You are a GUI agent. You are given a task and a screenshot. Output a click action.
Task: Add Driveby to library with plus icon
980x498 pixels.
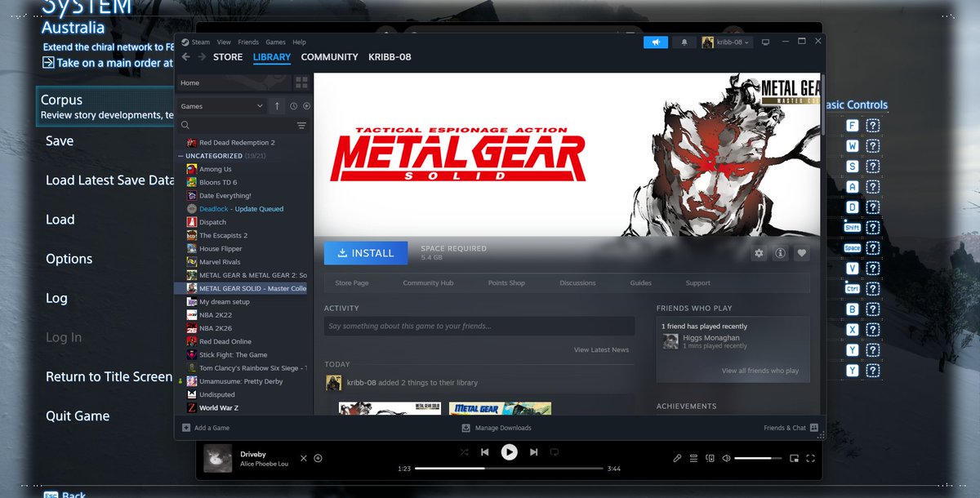point(318,458)
